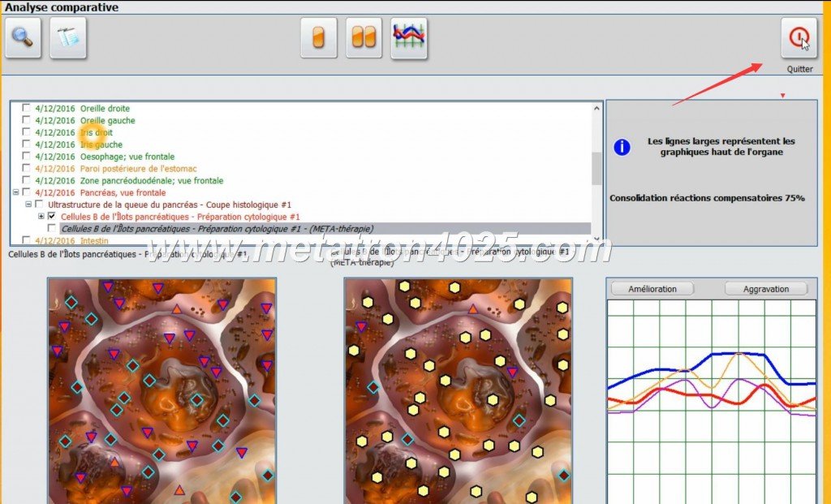Screen dimensions: 831x504
Task: Collapse the Pancréas, vue frontale node
Action: (15, 193)
